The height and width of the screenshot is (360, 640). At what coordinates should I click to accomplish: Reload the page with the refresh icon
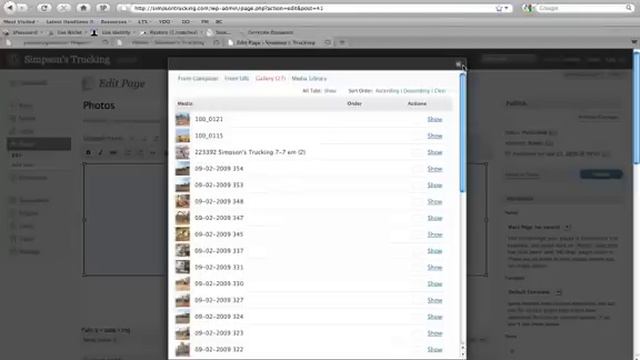[x=44, y=8]
